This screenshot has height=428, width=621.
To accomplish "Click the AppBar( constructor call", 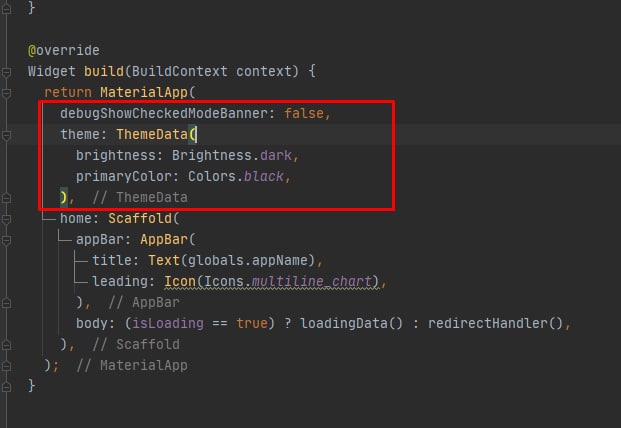I will [x=168, y=240].
